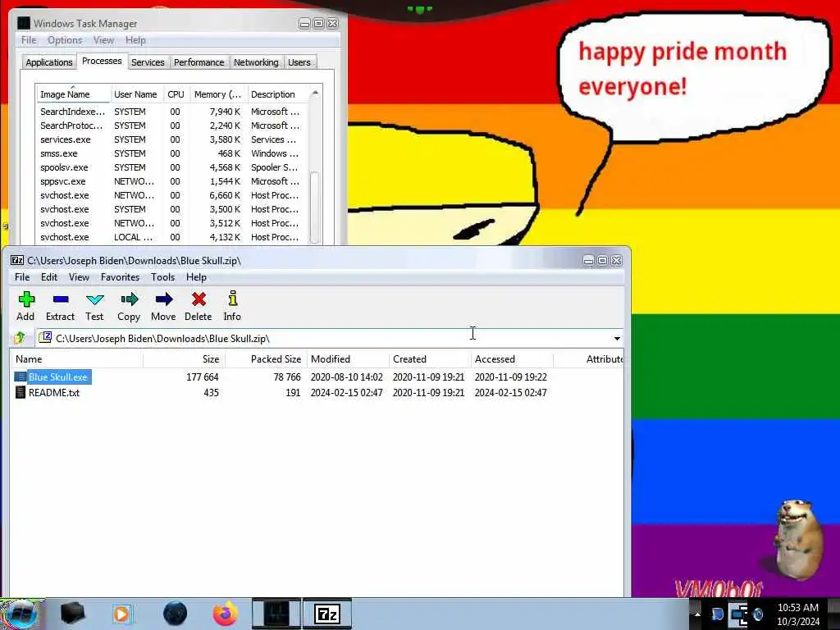Viewport: 840px width, 630px height.
Task: Select the README.txt file name
Action: pyautogui.click(x=54, y=393)
